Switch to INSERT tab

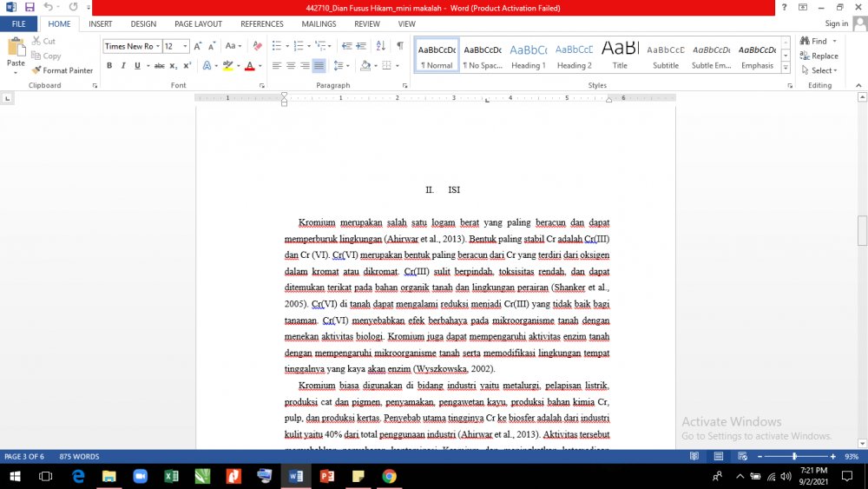click(x=100, y=23)
